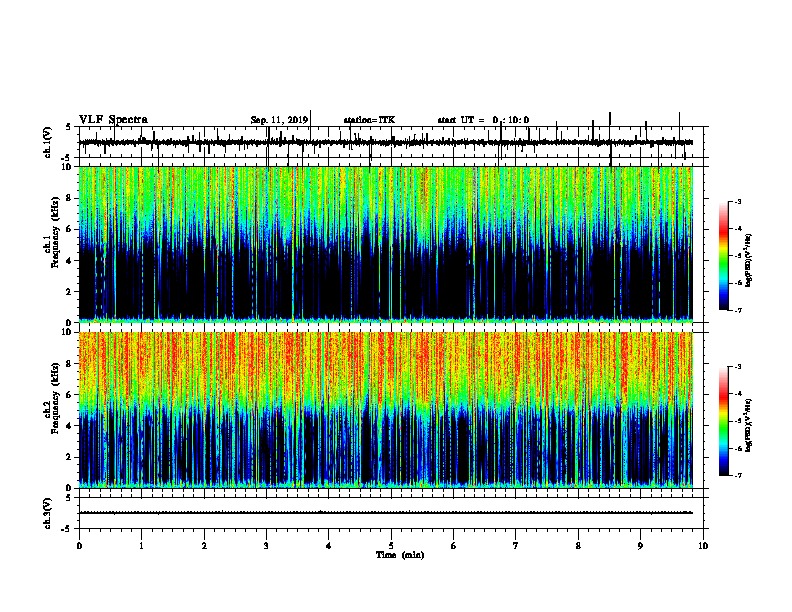
Task: Select the date text "Sep. 11, 2019"
Action: coord(279,120)
